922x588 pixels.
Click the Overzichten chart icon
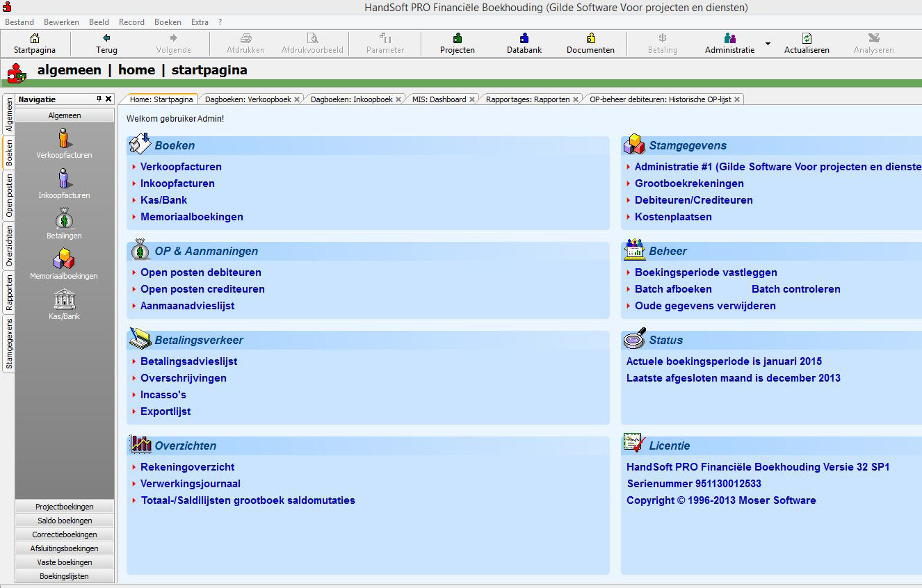[x=140, y=443]
